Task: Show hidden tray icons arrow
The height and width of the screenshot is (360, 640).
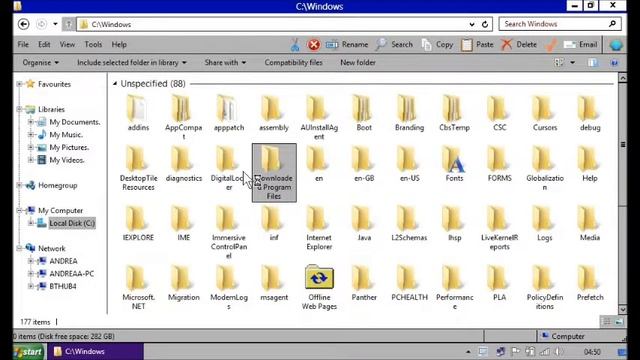Action: pyautogui.click(x=468, y=351)
